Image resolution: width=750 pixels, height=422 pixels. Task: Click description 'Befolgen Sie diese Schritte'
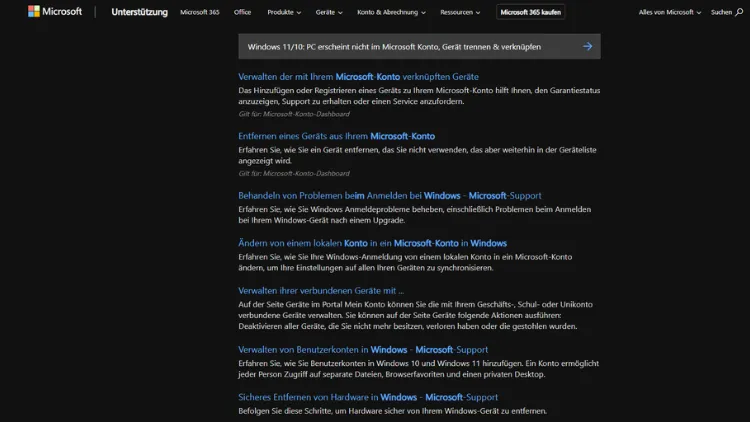coord(392,411)
